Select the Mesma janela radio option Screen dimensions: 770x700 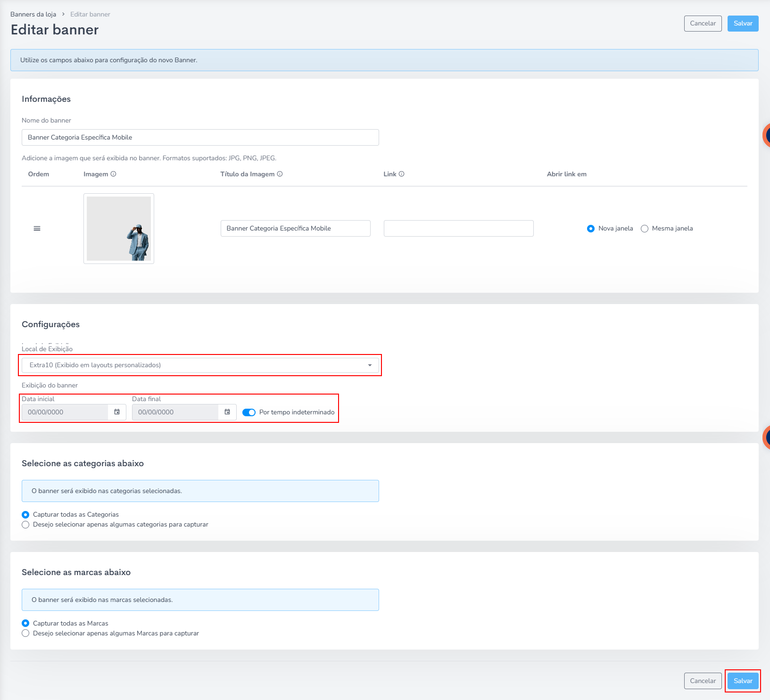[x=645, y=229]
